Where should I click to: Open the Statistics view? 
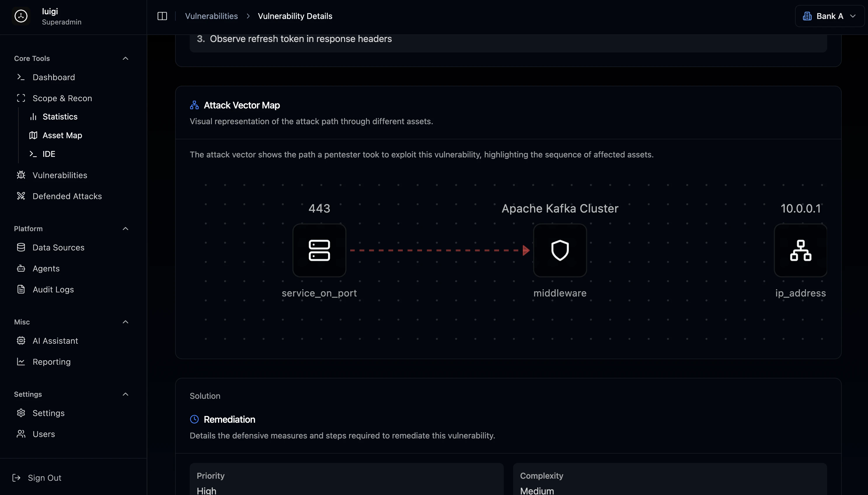(60, 117)
